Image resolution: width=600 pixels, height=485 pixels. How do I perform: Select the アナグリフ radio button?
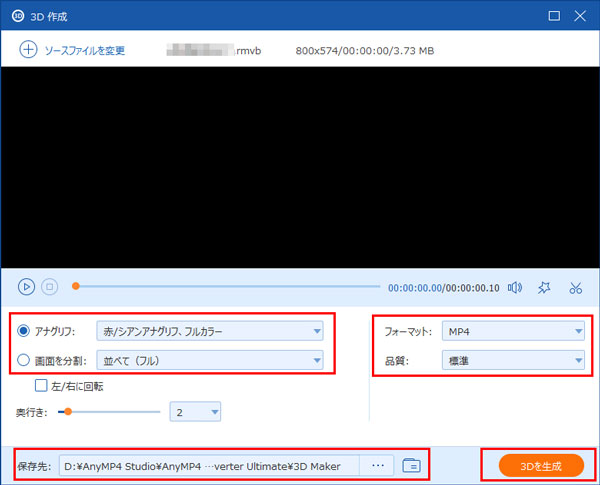pyautogui.click(x=23, y=331)
